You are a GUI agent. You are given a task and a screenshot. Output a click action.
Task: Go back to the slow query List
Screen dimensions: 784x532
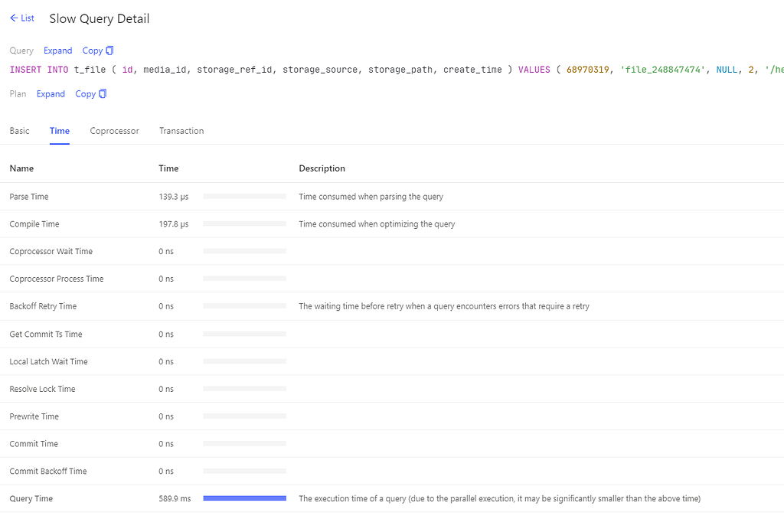[22, 18]
